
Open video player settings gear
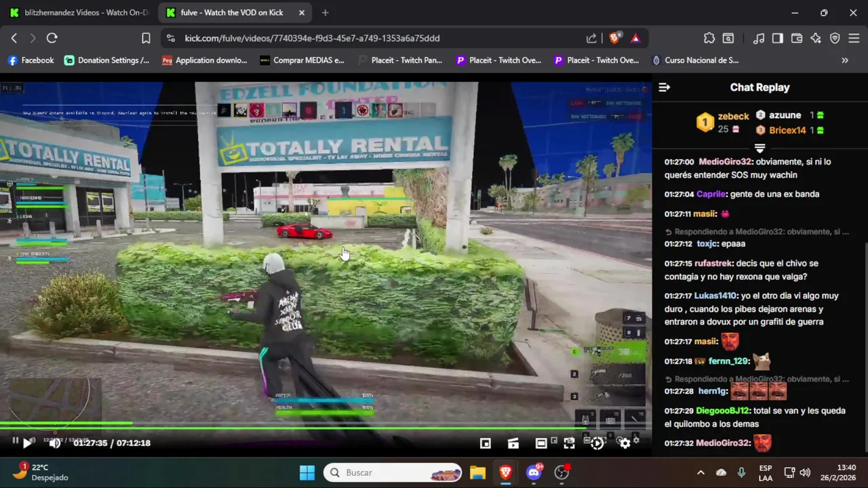pos(625,443)
